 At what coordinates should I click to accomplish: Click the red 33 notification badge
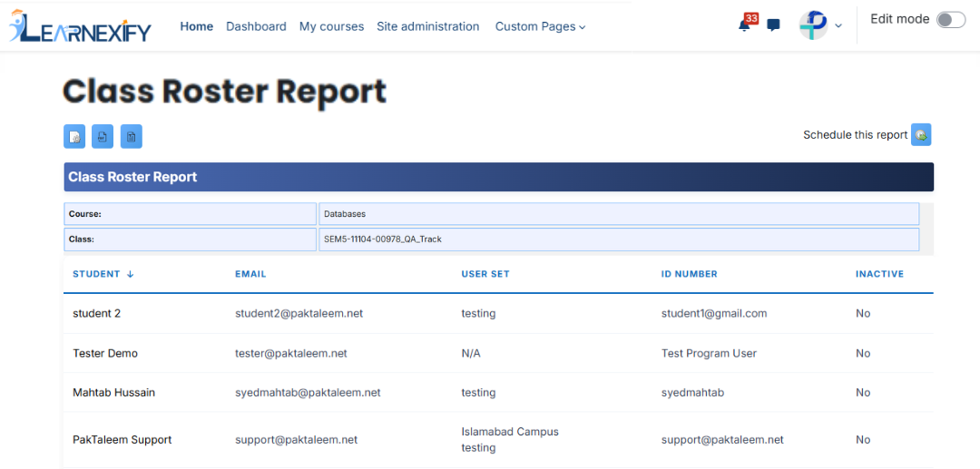tap(751, 19)
